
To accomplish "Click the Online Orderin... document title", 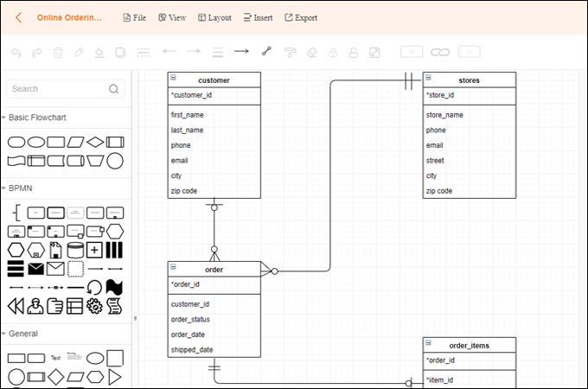I will 69,17.
